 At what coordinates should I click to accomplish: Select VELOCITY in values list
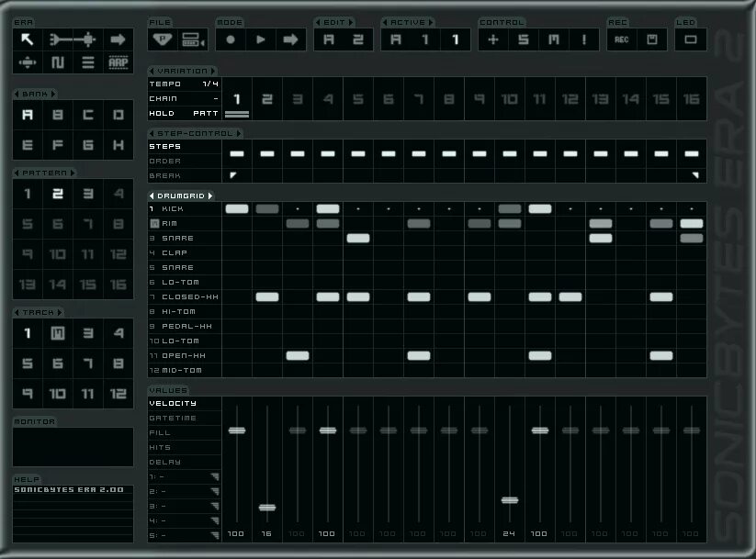tap(173, 403)
